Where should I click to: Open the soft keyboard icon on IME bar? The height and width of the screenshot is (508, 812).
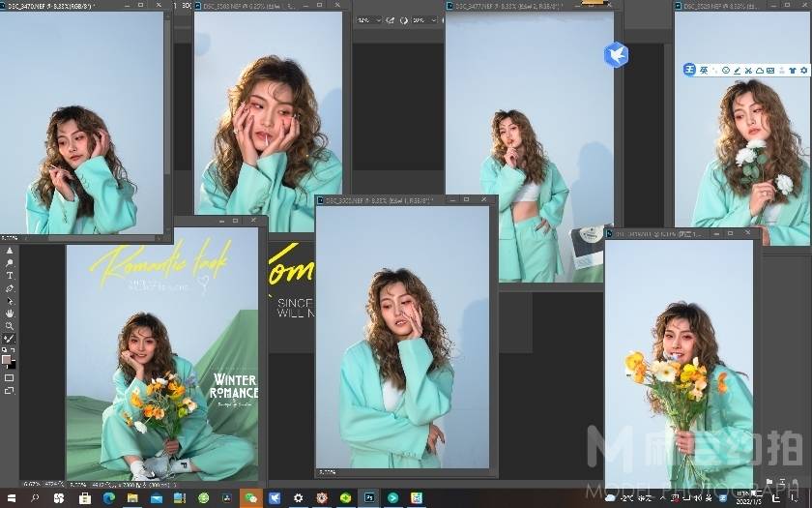tap(770, 70)
